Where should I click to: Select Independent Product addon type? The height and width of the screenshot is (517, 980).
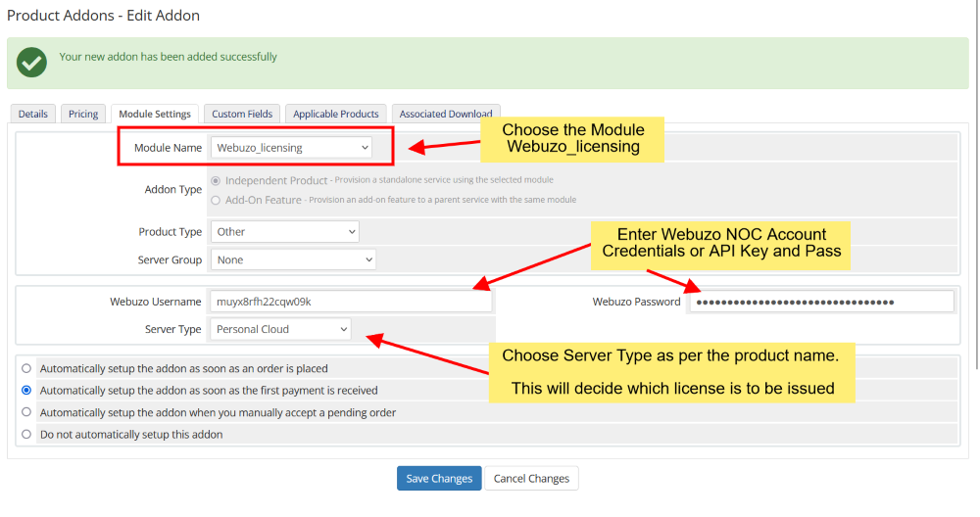tap(216, 180)
